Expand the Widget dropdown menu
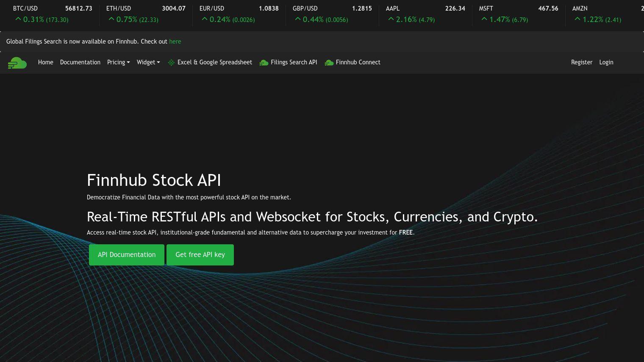This screenshot has height=362, width=644. [x=148, y=62]
